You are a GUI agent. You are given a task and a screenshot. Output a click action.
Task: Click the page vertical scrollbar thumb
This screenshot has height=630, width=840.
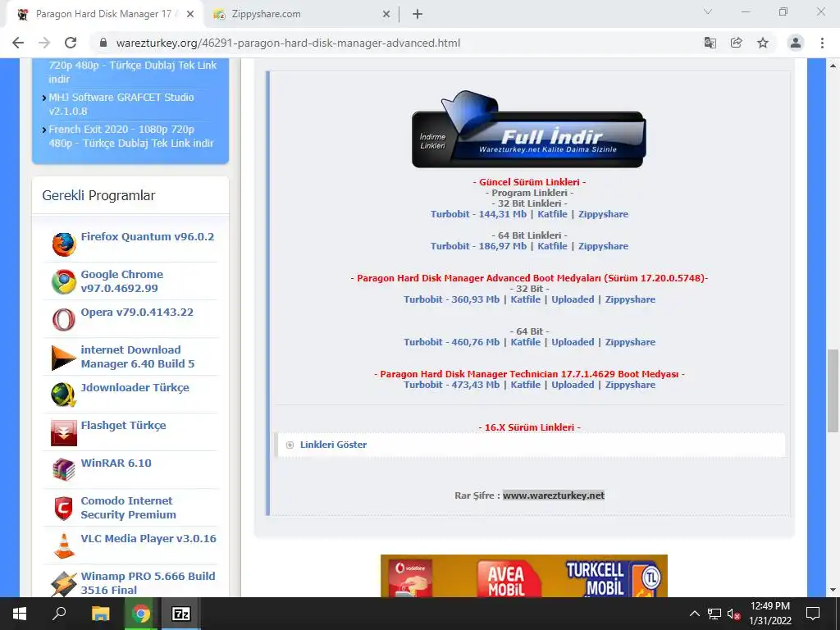click(x=833, y=390)
